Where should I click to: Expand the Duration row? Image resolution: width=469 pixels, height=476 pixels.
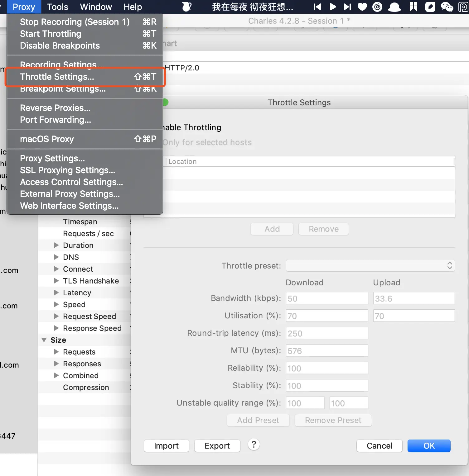point(56,245)
